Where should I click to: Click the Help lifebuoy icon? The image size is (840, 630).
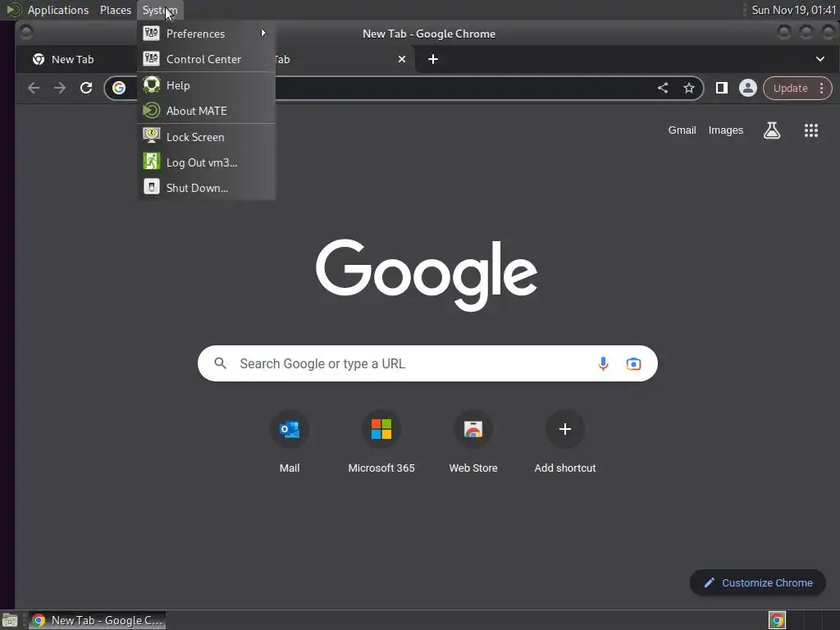[151, 84]
